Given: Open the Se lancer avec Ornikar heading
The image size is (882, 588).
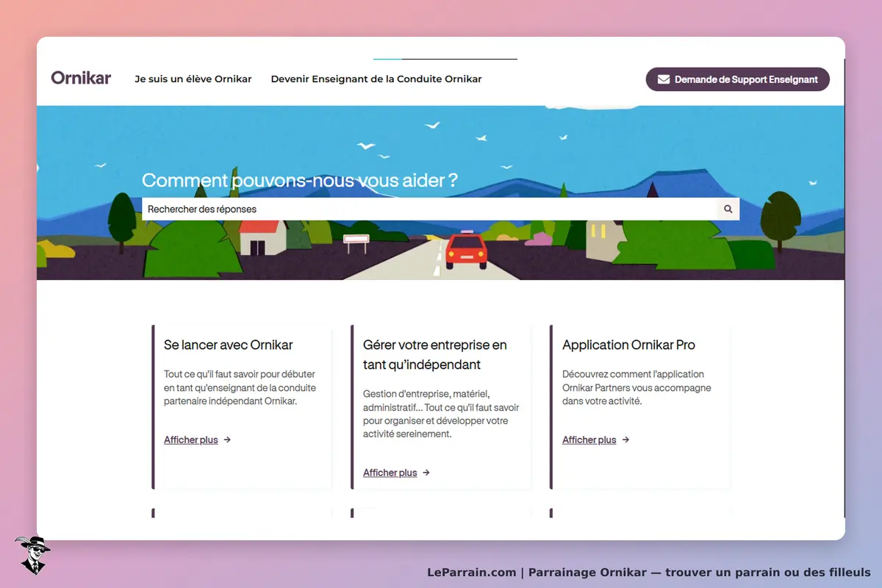Looking at the screenshot, I should tap(229, 345).
